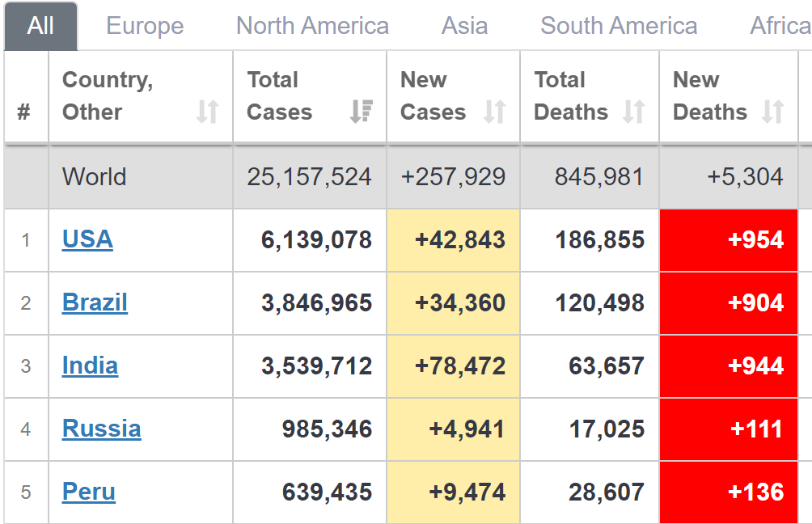Screen dimensions: 812x524
Task: Sort by Total Cases descending icon
Action: click(x=362, y=112)
